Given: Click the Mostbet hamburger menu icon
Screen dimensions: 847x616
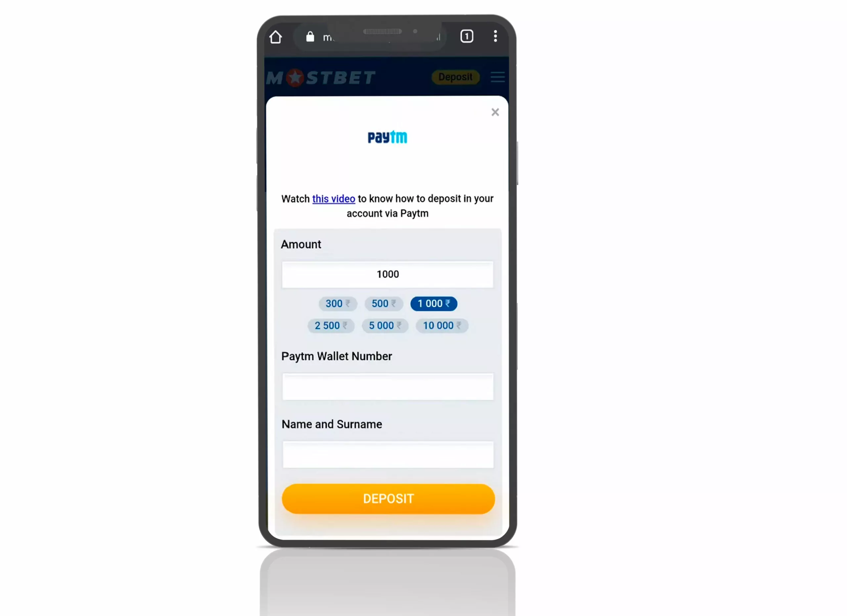Looking at the screenshot, I should point(497,78).
